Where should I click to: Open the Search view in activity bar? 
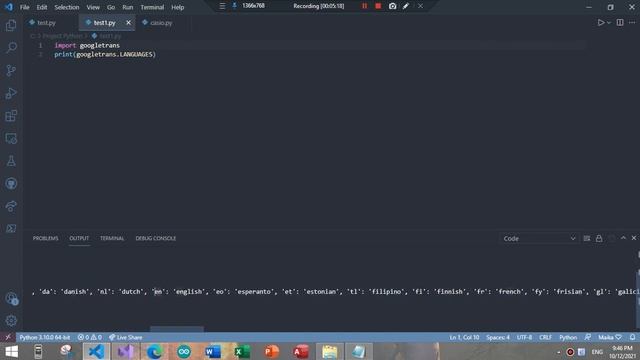[11, 48]
